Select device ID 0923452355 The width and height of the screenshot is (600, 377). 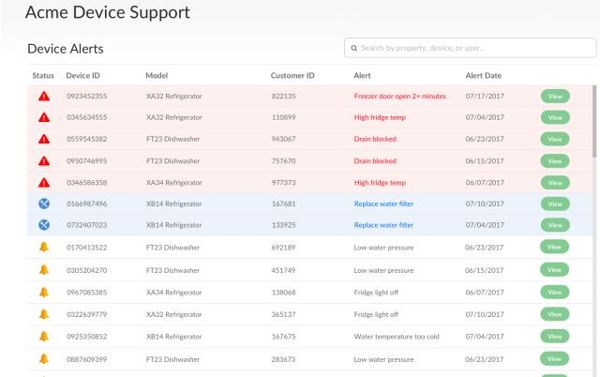pyautogui.click(x=87, y=96)
